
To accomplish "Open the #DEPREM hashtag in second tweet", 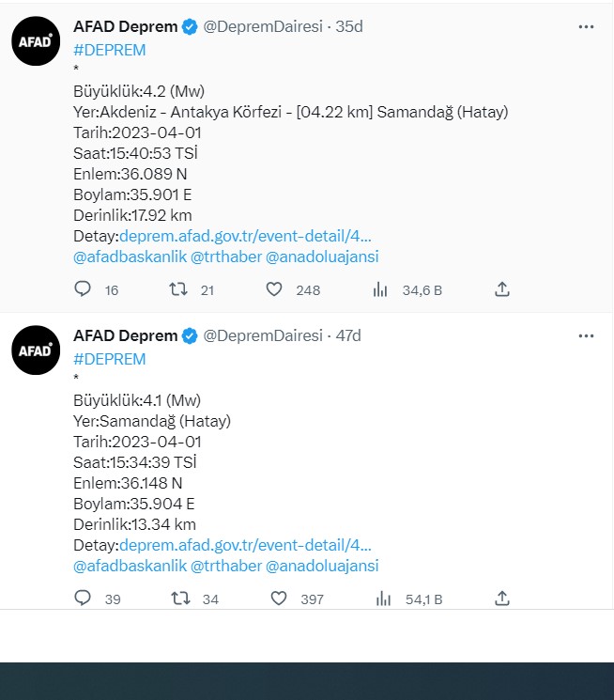I will (110, 359).
